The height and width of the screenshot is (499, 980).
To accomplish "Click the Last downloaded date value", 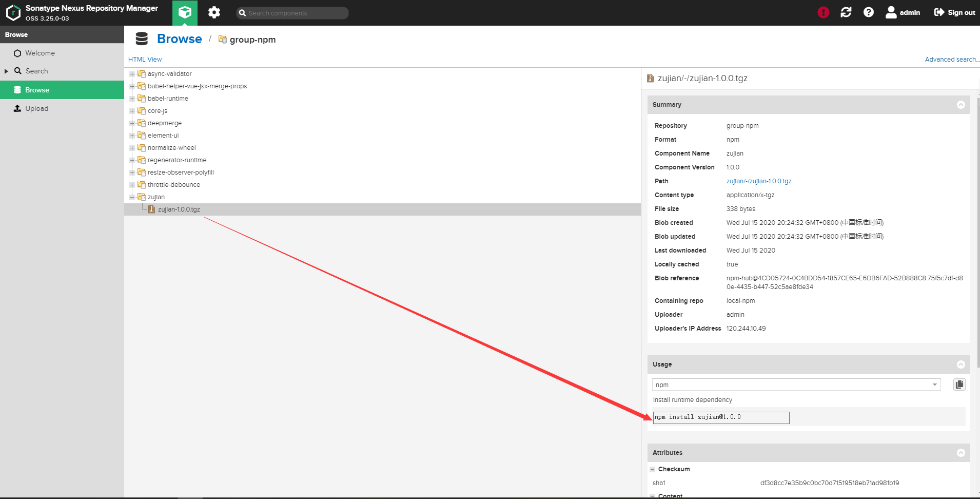I will pyautogui.click(x=751, y=251).
